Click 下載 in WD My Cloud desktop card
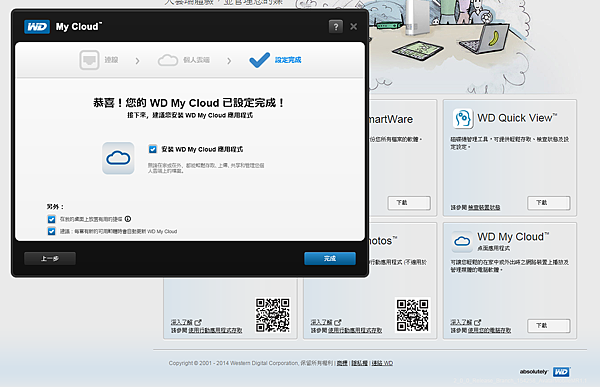 point(549,325)
